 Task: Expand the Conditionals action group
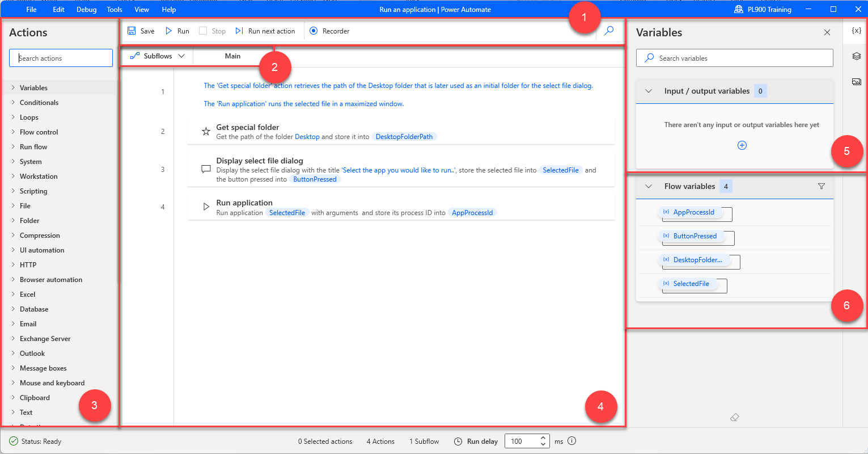pos(13,102)
